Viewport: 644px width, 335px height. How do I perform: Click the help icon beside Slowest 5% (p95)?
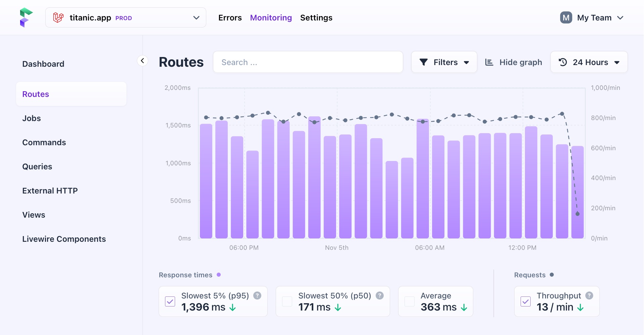click(x=257, y=295)
